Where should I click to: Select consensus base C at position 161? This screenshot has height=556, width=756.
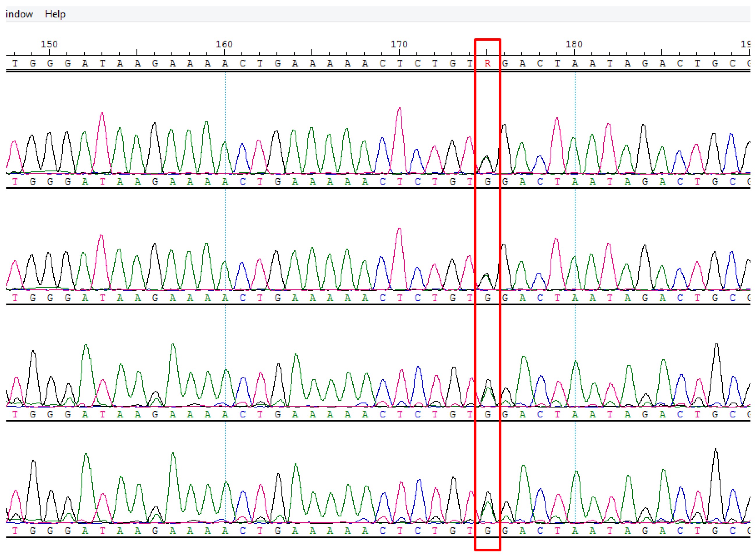[242, 63]
